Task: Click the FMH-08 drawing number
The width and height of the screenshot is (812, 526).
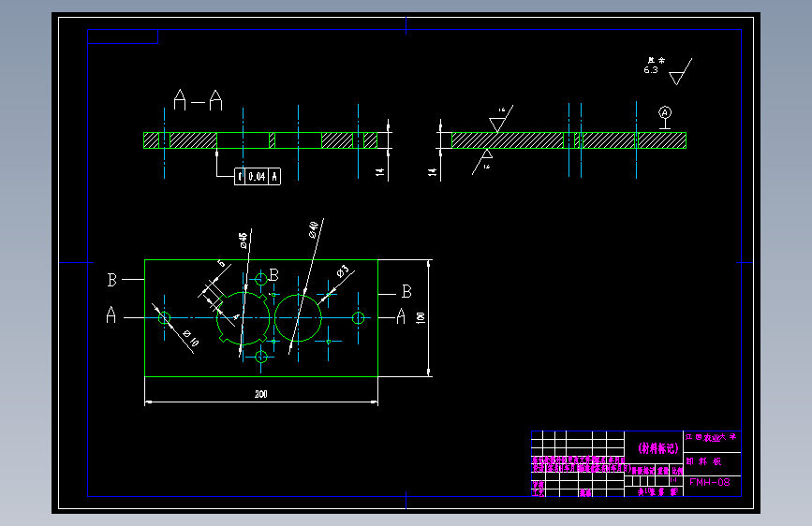Action: (710, 482)
